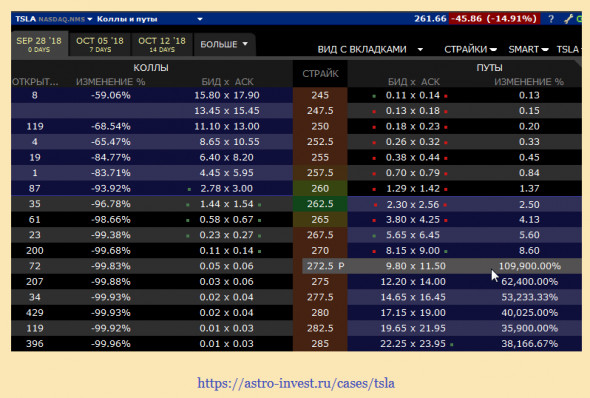This screenshot has width=590, height=398.
Task: Click the -96.78% call change cell
Action: [x=111, y=204]
